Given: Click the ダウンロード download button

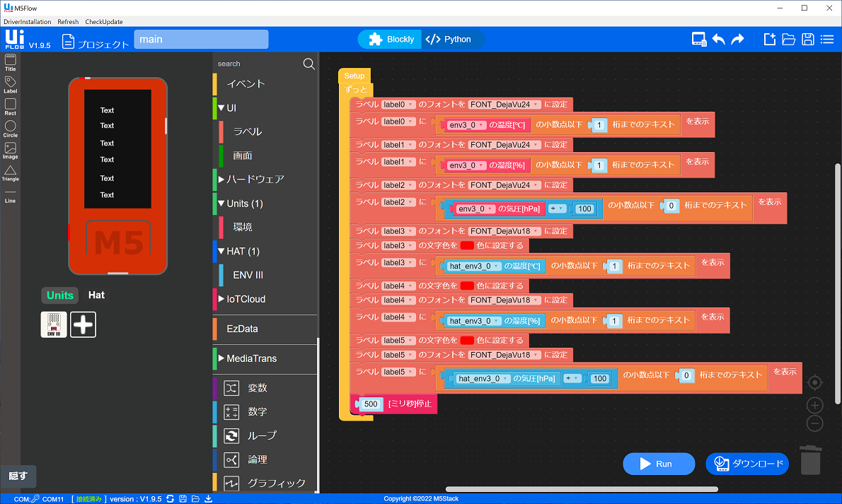Looking at the screenshot, I should pyautogui.click(x=747, y=464).
